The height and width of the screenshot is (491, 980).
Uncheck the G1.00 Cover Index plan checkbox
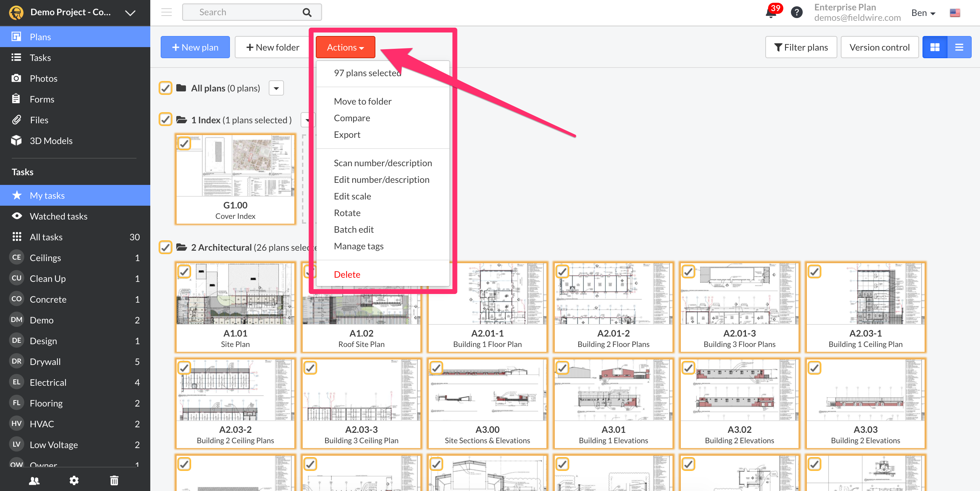[x=184, y=143]
